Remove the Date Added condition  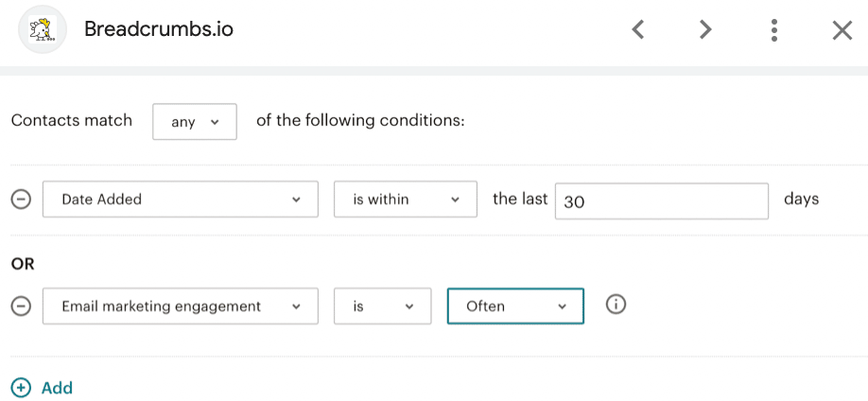point(21,200)
